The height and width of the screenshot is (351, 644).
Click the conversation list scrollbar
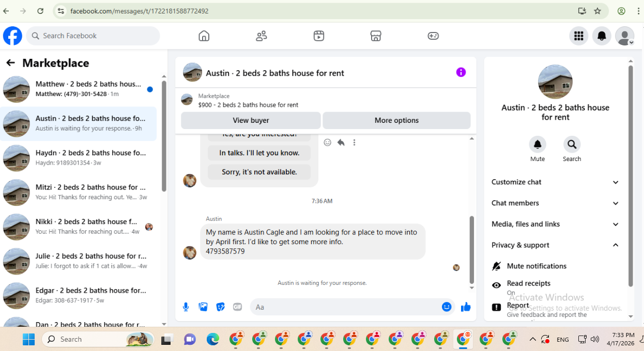click(164, 137)
